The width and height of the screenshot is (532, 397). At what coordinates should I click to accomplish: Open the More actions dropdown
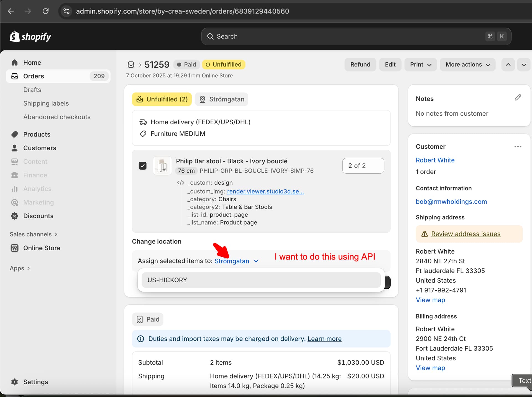[x=467, y=65]
